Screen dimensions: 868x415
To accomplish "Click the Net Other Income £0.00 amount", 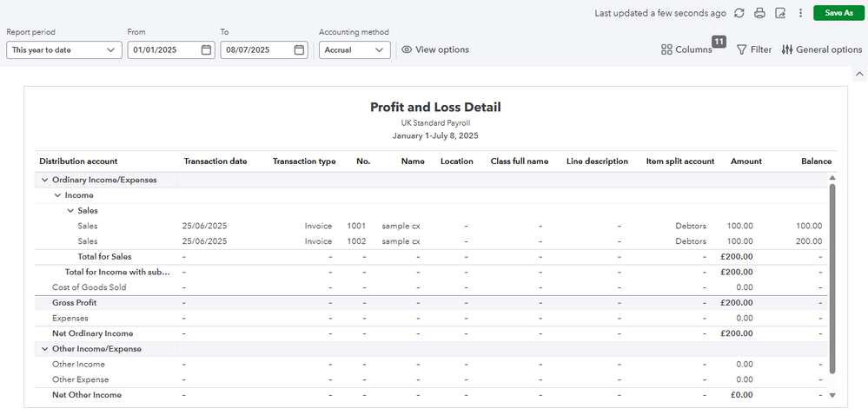I will click(x=740, y=395).
